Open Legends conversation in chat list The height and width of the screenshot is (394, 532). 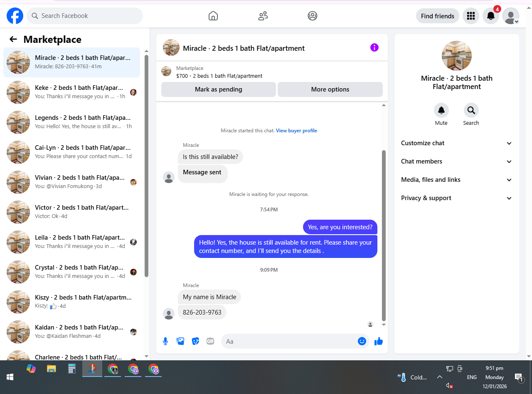coord(71,122)
